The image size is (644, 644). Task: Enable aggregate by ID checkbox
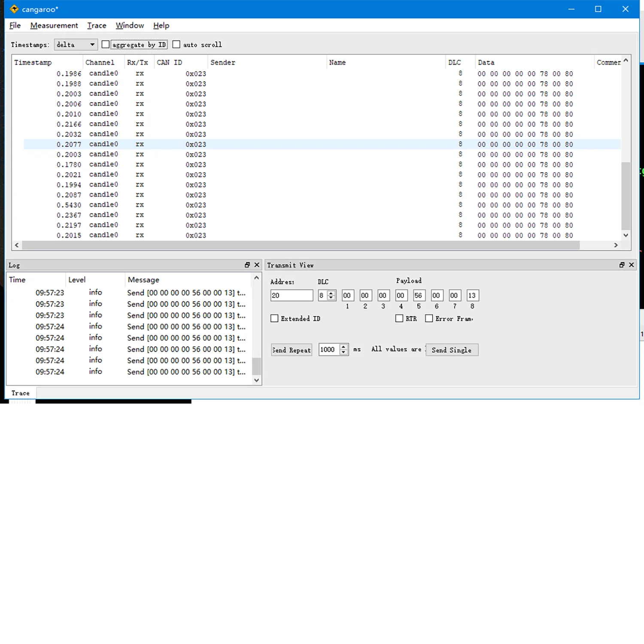(106, 44)
